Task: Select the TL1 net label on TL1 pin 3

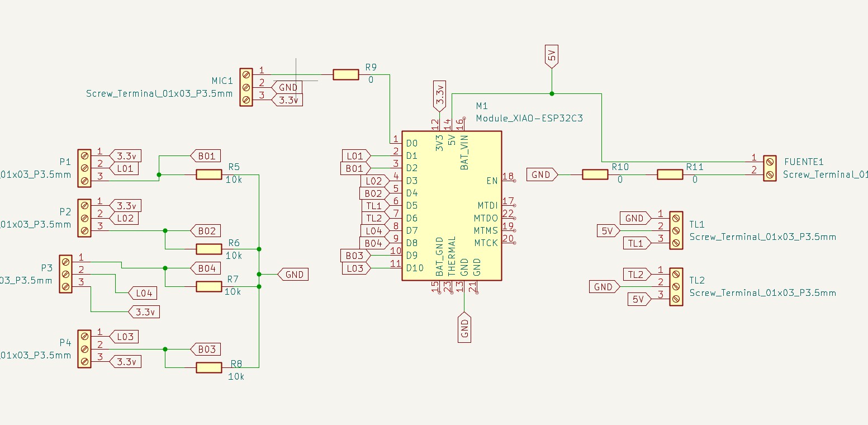Action: [637, 243]
